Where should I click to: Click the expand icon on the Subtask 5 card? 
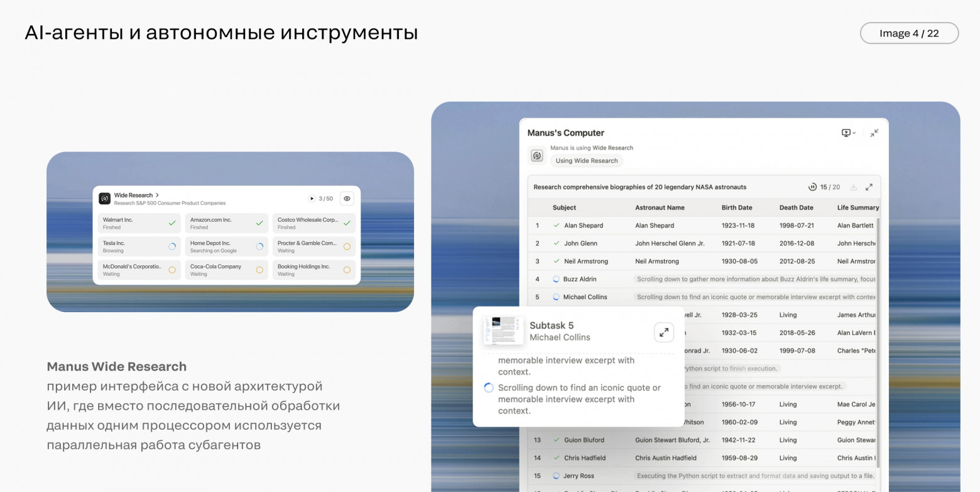point(664,332)
